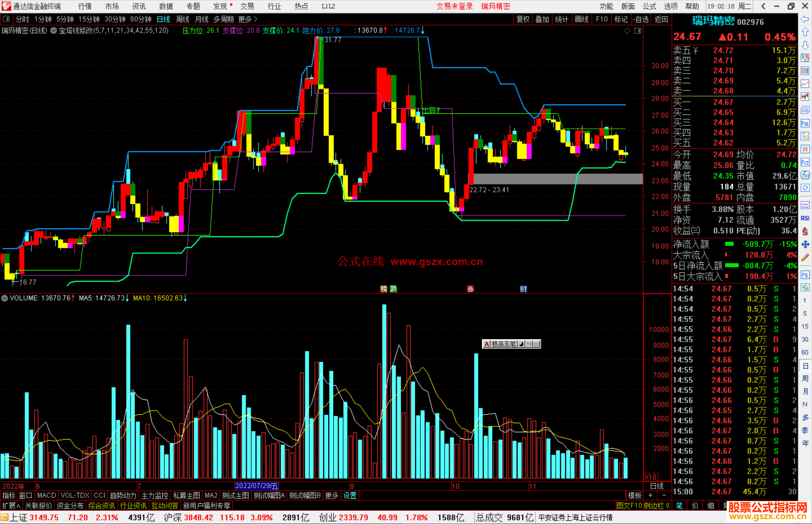Click the candlestick chart sidebar icon
812x524 pixels.
[805, 97]
